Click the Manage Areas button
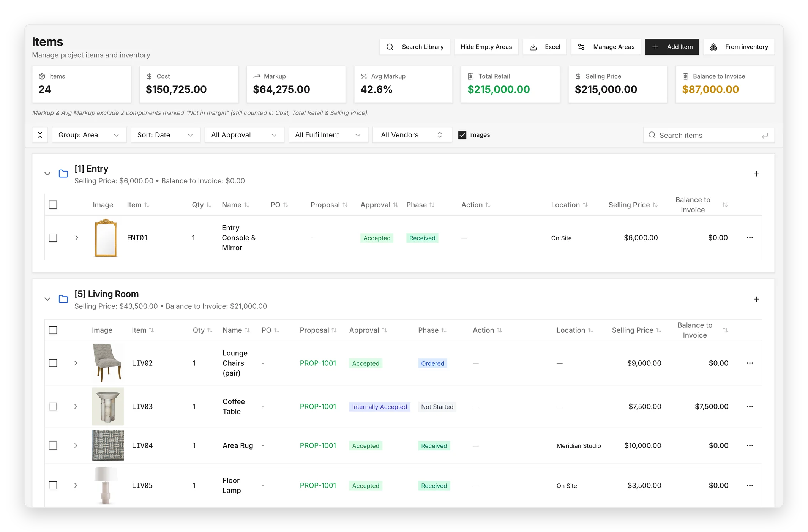 606,47
